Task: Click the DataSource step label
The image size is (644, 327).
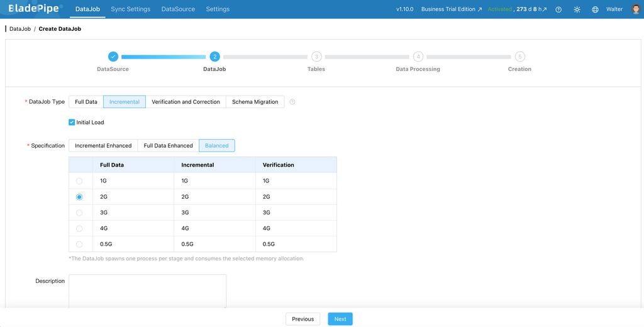Action: [x=113, y=69]
